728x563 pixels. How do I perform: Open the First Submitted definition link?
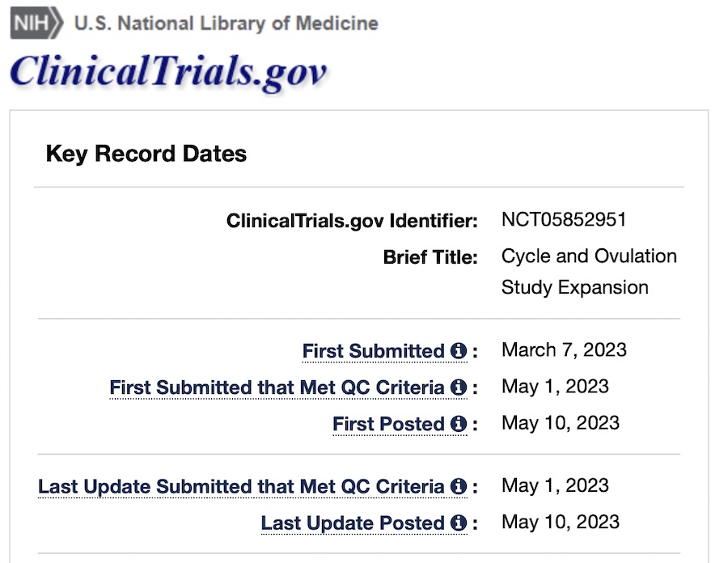click(373, 351)
